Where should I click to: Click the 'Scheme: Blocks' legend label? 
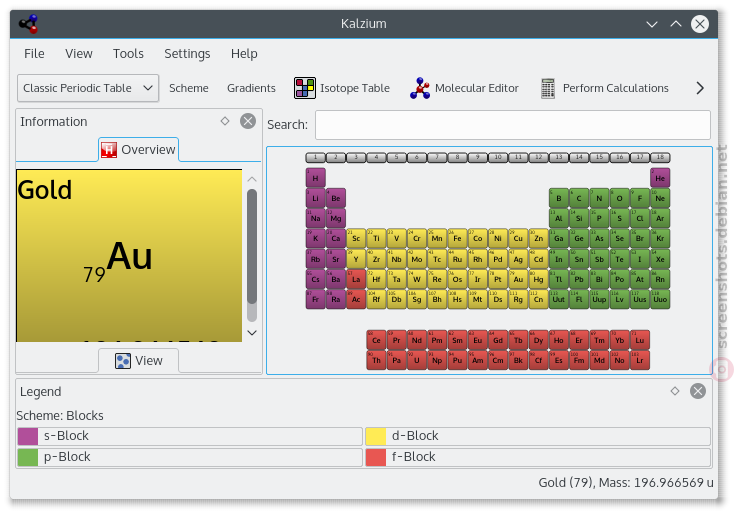pyautogui.click(x=60, y=416)
